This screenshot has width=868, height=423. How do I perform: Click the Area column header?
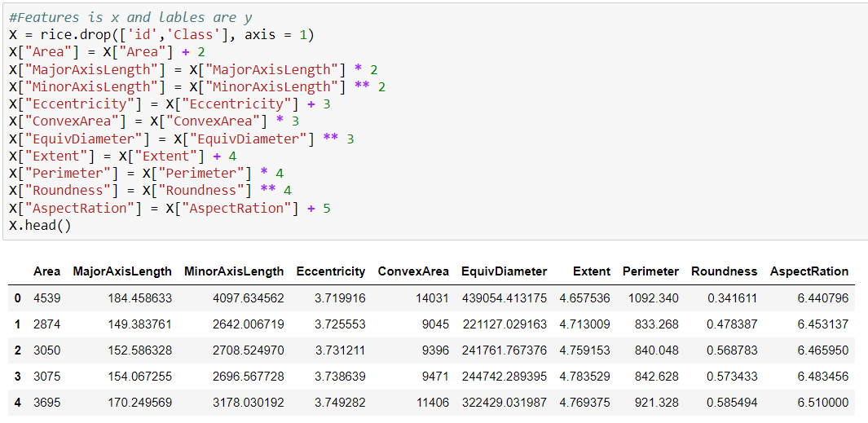click(x=47, y=271)
